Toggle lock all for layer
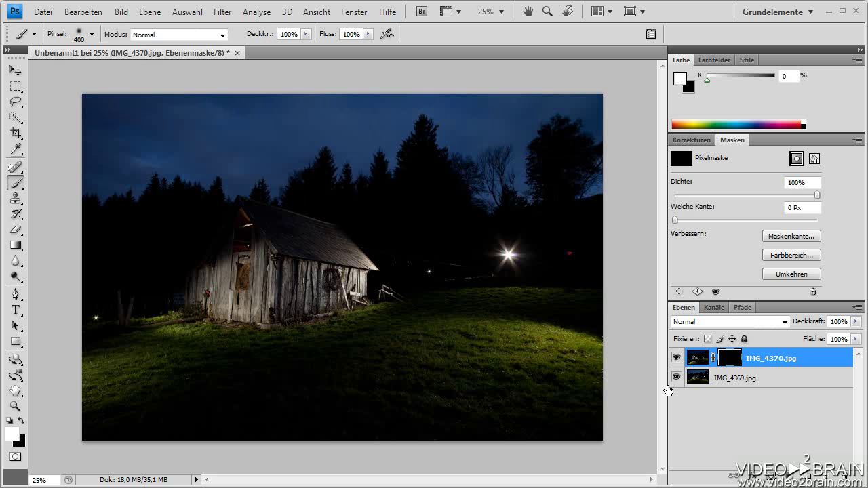This screenshot has height=488, width=868. pos(744,339)
